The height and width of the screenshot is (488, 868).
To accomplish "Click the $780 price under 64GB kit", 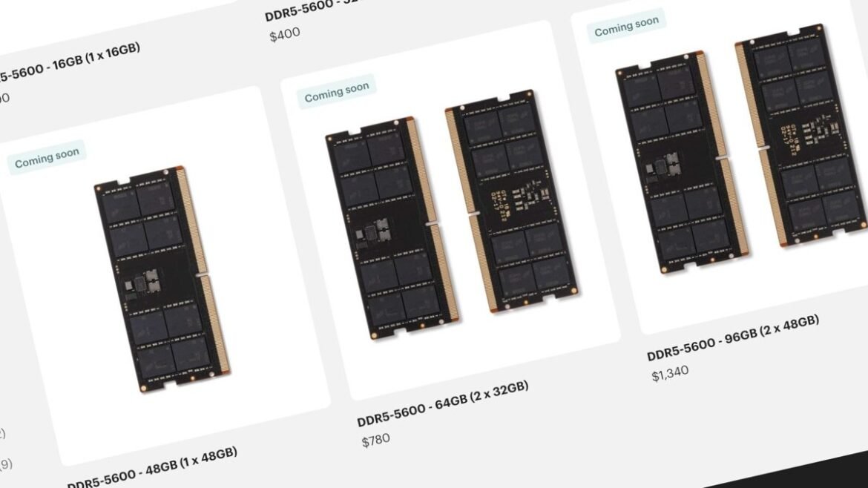I will (376, 441).
